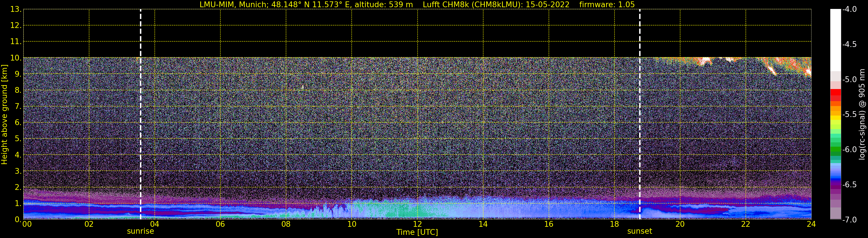Viewport: 868px width, 238px height.
Task: Click the height axis tick label '10.'
Action: pyautogui.click(x=16, y=58)
